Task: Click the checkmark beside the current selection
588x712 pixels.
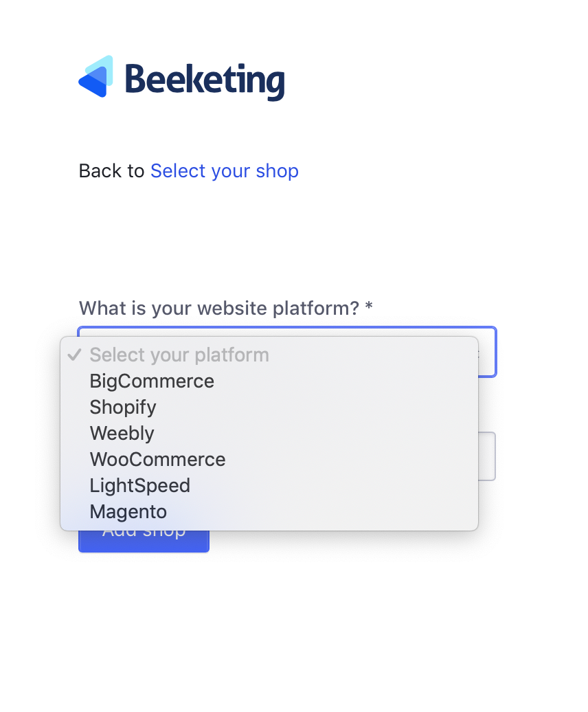Action: tap(73, 355)
